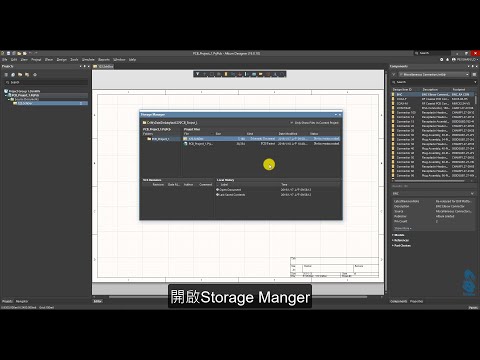Open the Reports menu

point(104,60)
